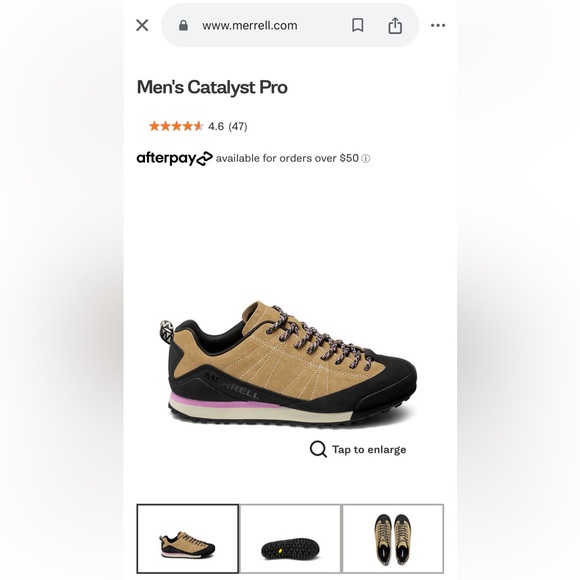Tap the 'Tap to enlarge' text
This screenshot has height=580, width=580.
tap(369, 449)
